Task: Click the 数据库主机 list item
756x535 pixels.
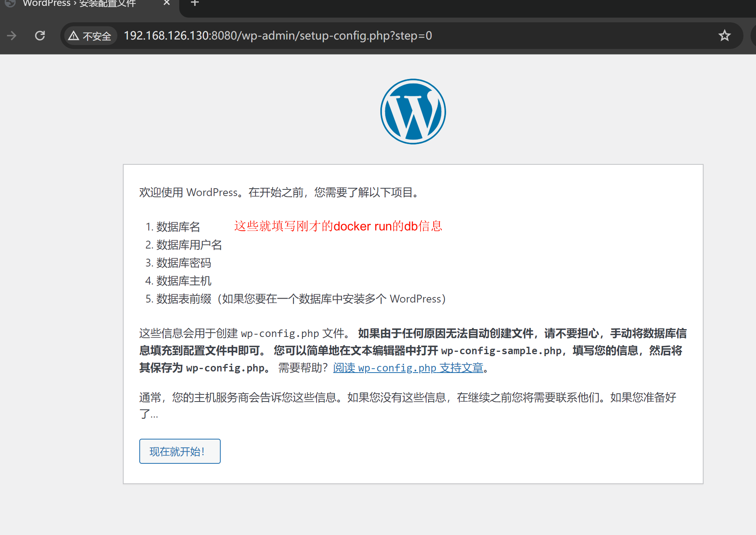Action: 184,281
